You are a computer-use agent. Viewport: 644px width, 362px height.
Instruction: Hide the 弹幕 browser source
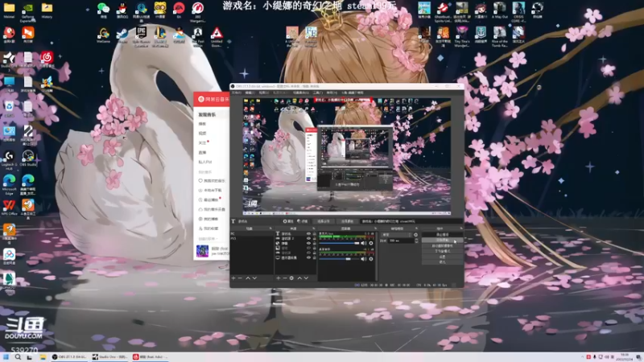coord(308,244)
